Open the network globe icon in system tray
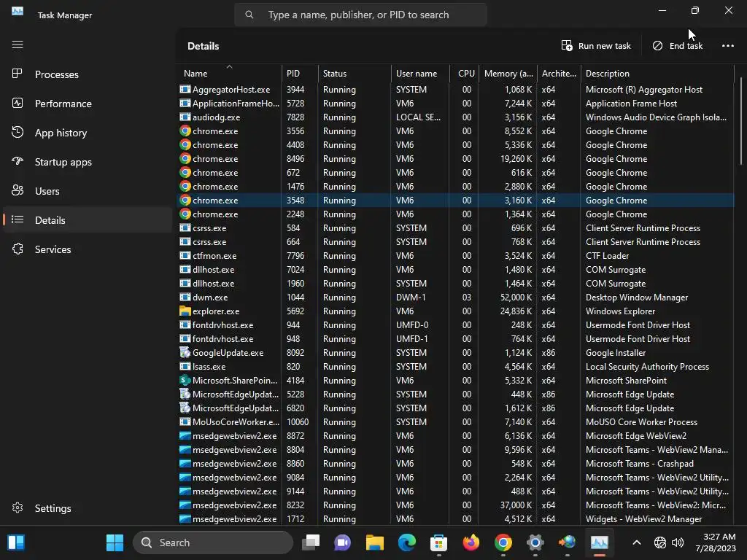This screenshot has height=560, width=747. point(659,542)
